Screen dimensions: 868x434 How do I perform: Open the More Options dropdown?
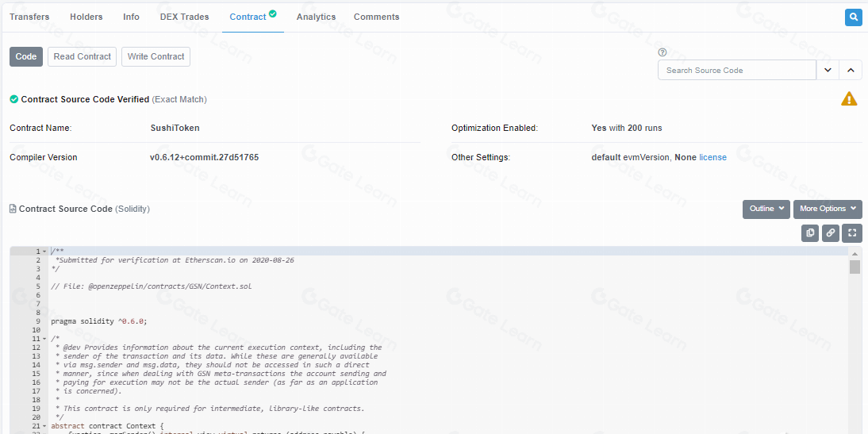[x=828, y=209]
